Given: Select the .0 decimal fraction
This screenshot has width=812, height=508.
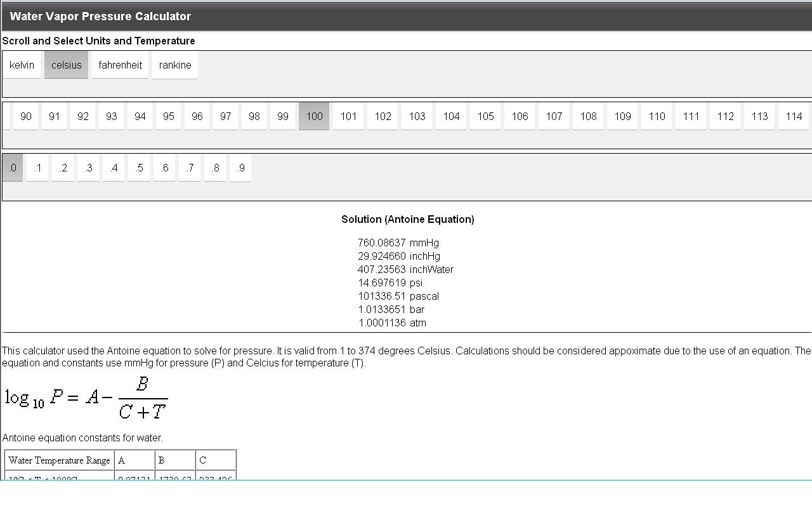Looking at the screenshot, I should point(13,168).
